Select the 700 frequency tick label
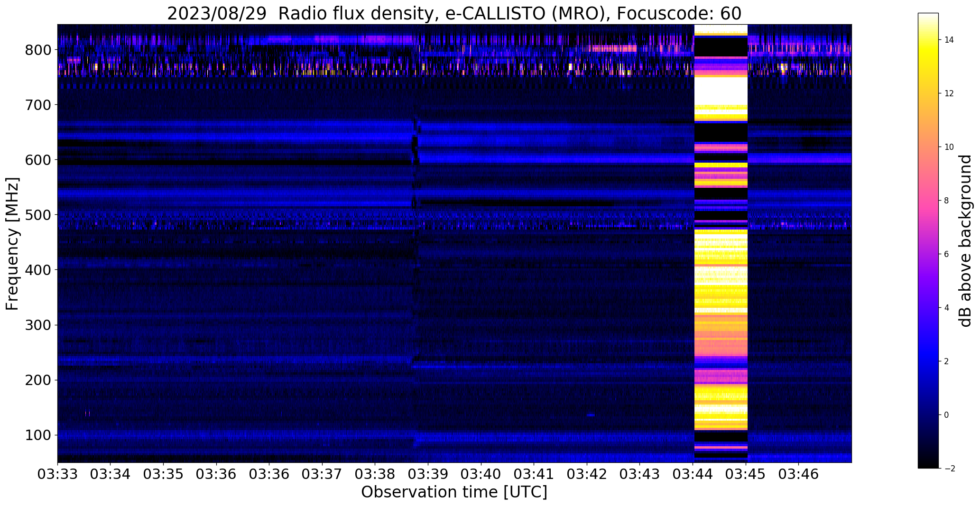The height and width of the screenshot is (506, 980). [37, 105]
